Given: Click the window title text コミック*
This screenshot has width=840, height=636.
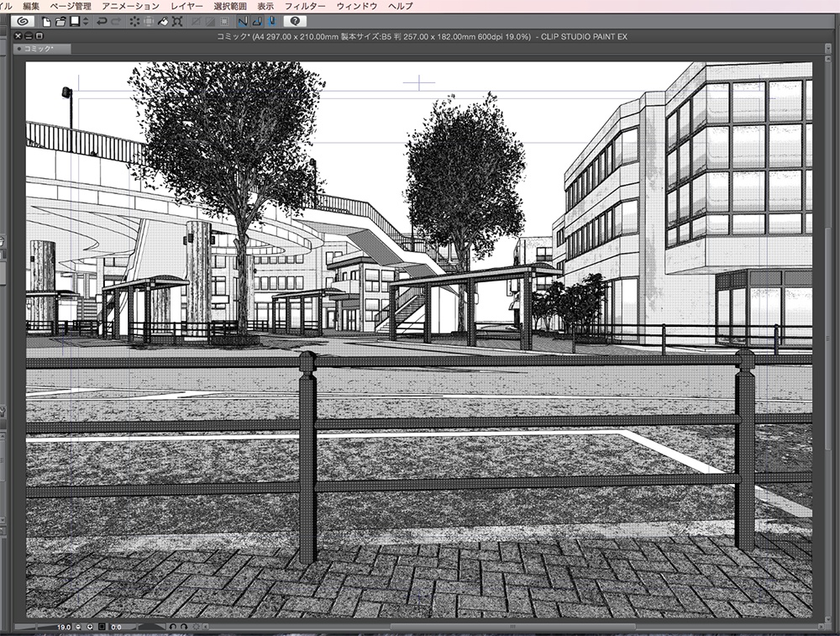Looking at the screenshot, I should [x=233, y=36].
